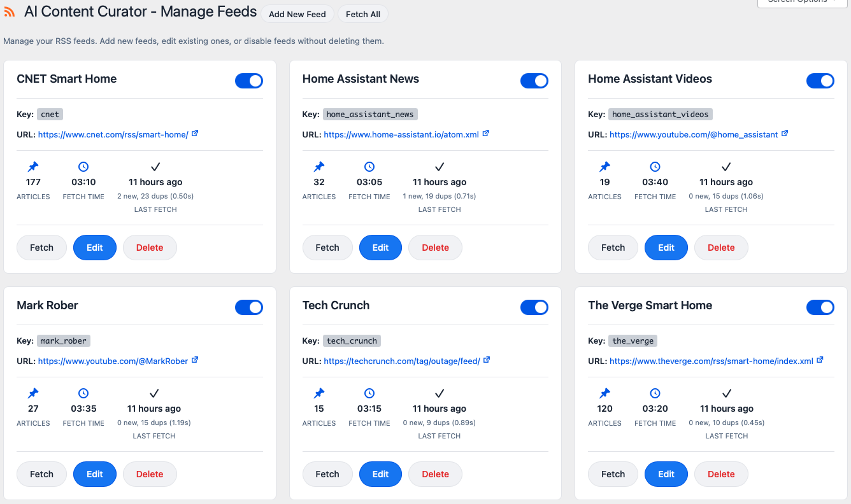Open the youtube.com/@MarkRober link
Image resolution: width=851 pixels, height=504 pixels.
pos(113,361)
